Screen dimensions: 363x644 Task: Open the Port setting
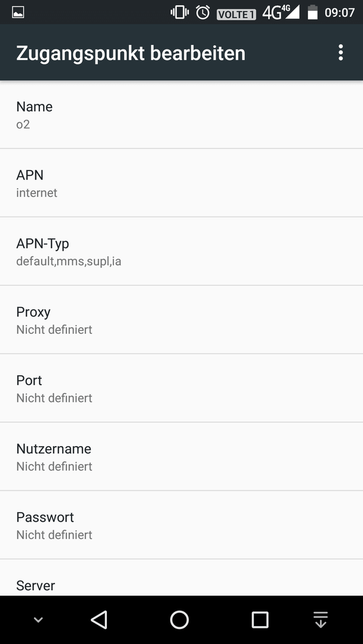click(x=181, y=388)
